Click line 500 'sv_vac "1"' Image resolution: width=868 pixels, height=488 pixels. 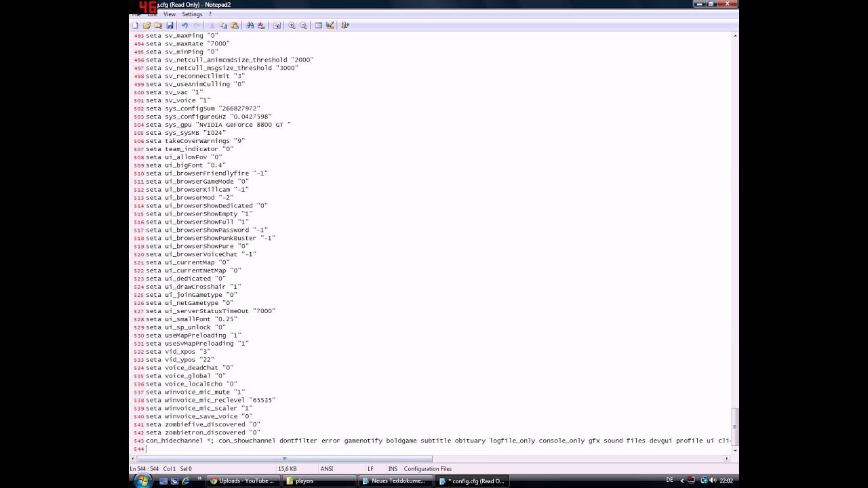[x=174, y=92]
